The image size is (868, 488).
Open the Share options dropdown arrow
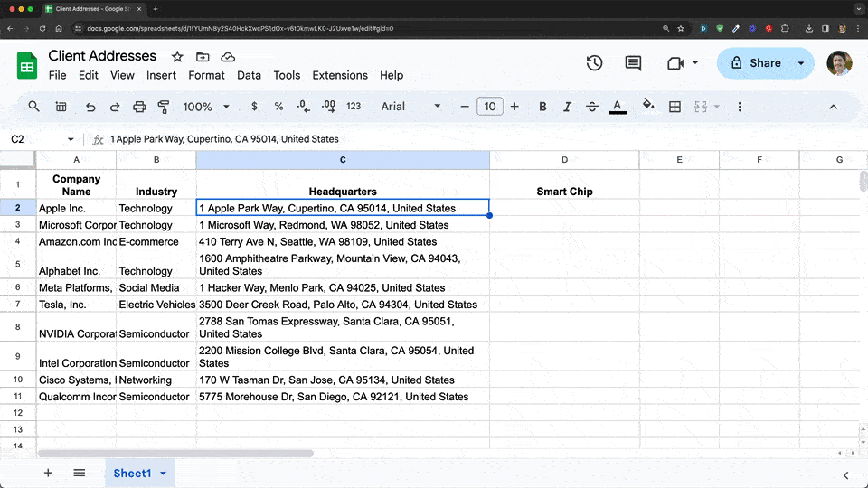pos(801,63)
